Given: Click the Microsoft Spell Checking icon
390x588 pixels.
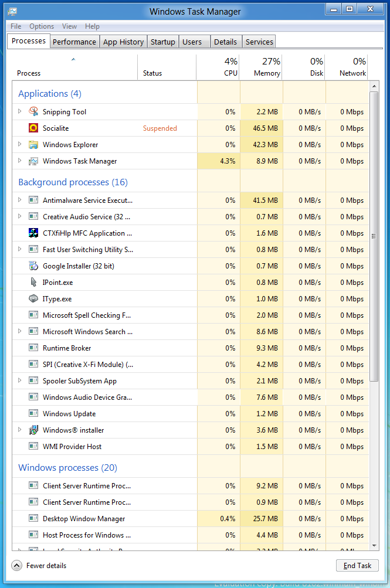Looking at the screenshot, I should [33, 315].
